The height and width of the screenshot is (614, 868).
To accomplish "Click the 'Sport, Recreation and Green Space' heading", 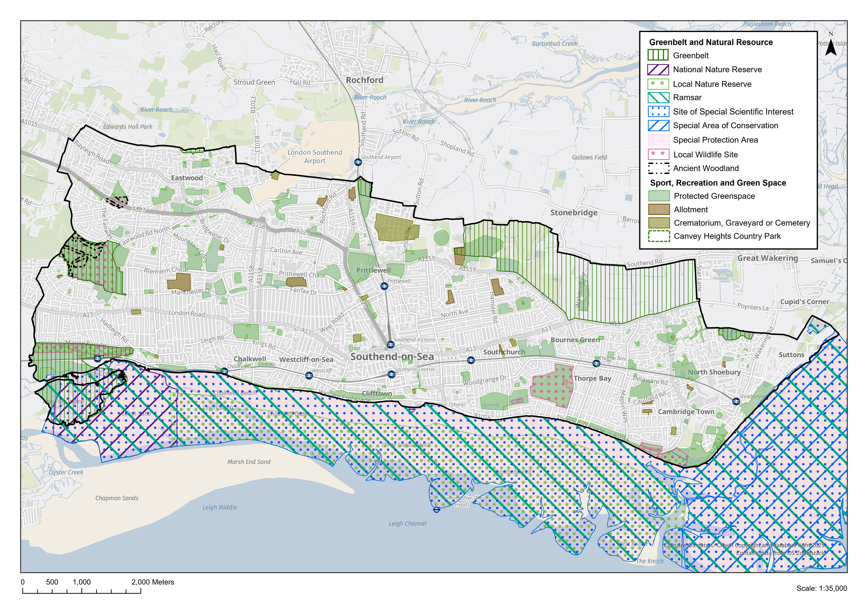I will coord(718,183).
